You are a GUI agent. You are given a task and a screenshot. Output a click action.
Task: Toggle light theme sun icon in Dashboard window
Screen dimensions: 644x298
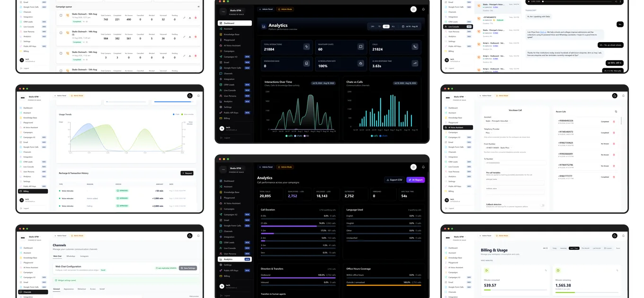coord(413,9)
